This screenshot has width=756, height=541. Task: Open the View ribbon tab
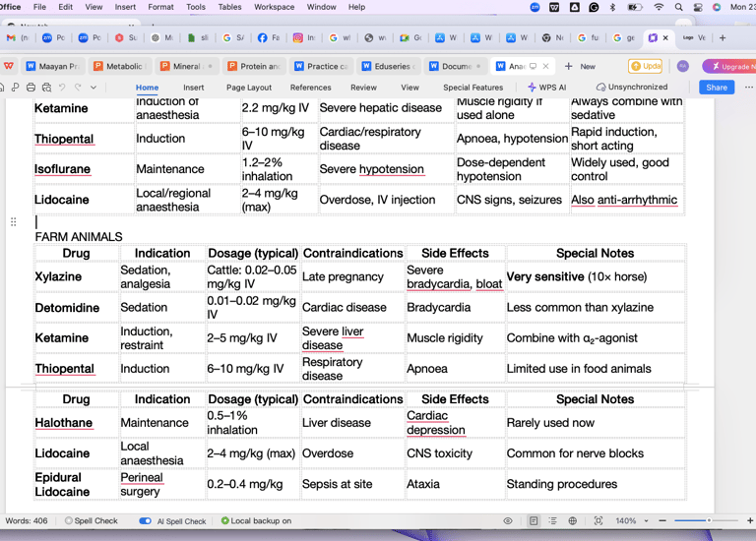point(409,88)
